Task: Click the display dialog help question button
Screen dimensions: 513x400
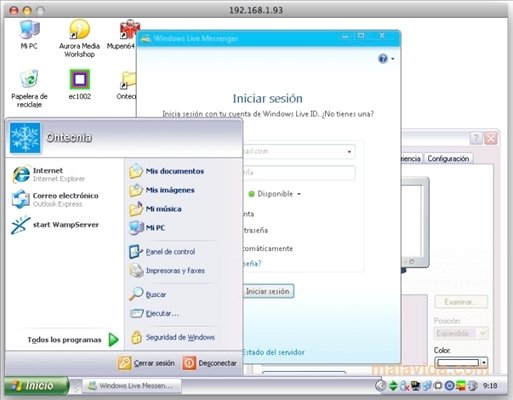Action: 476,138
